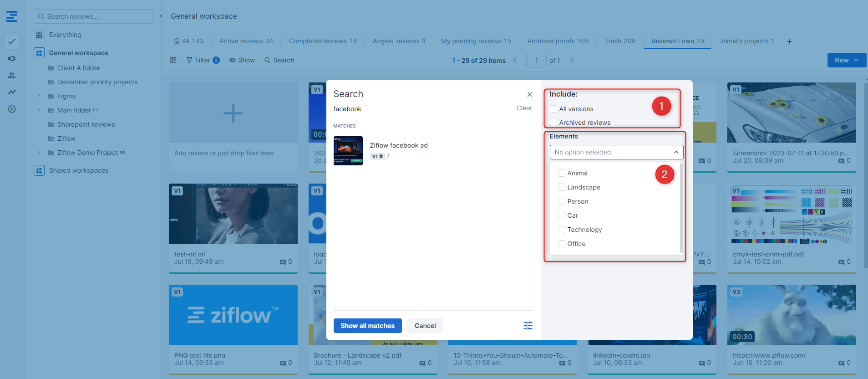
Task: Select the General workspace in sidebar
Action: coord(78,53)
